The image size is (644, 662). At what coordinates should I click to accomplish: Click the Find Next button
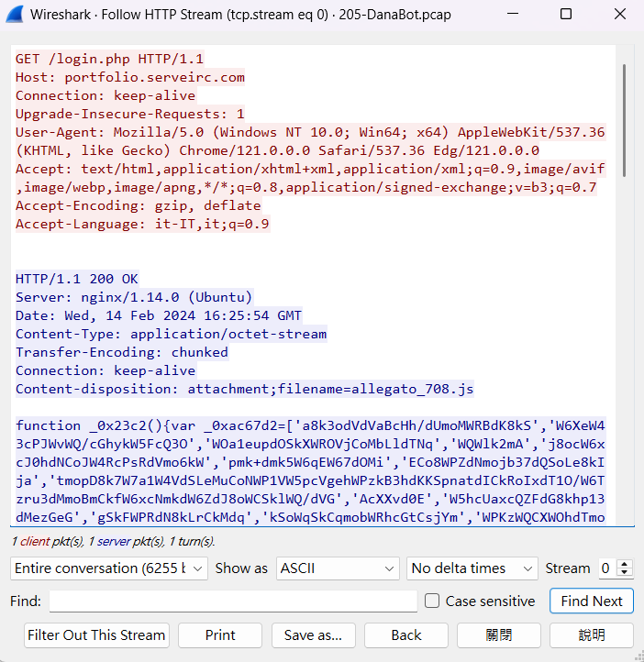tap(591, 601)
